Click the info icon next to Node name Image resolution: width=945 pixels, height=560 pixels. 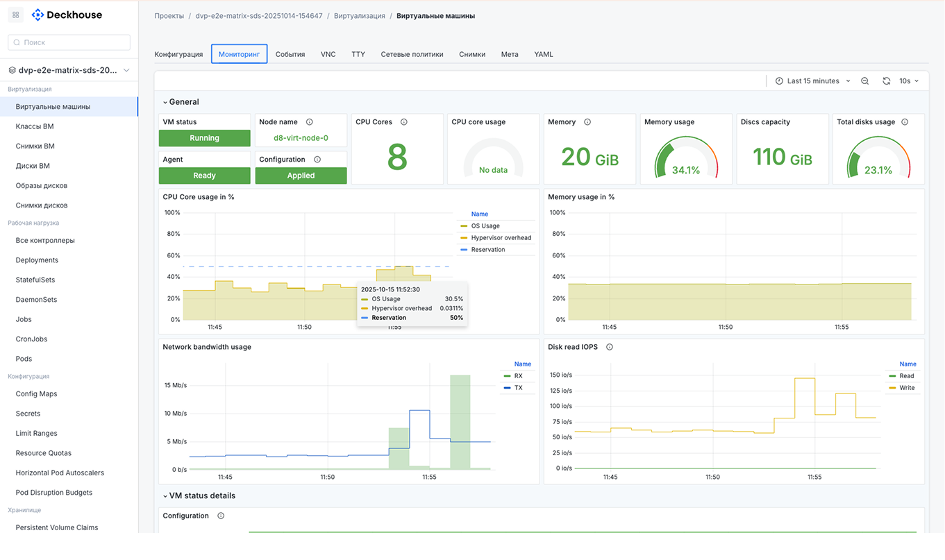tap(310, 122)
